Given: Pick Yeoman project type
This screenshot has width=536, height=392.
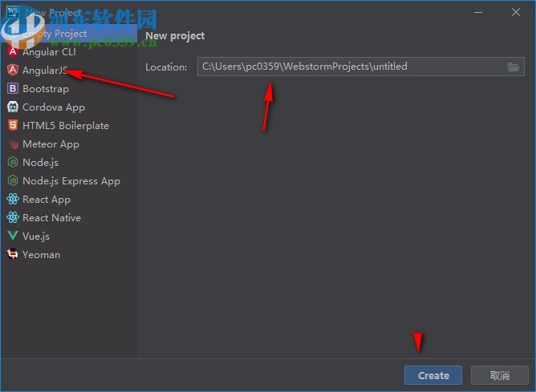Looking at the screenshot, I should tap(69, 255).
